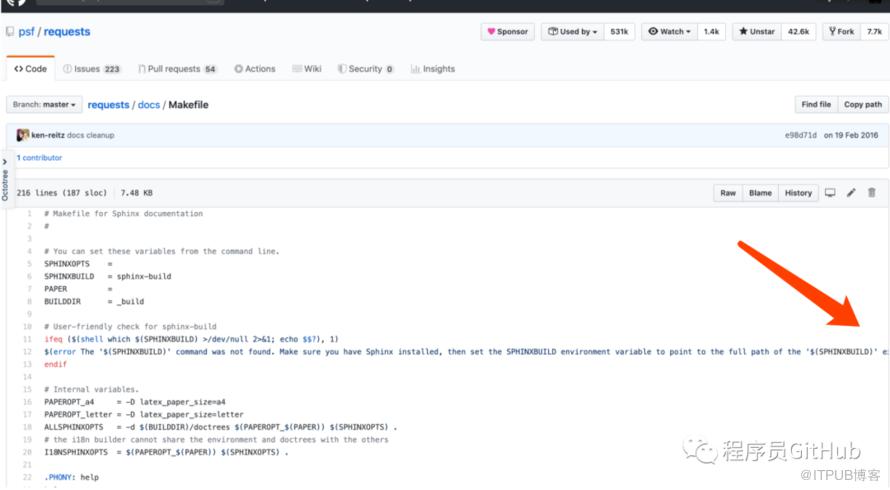Click the 'SPHINXBUILD = sphinx-build' code line

pos(108,277)
